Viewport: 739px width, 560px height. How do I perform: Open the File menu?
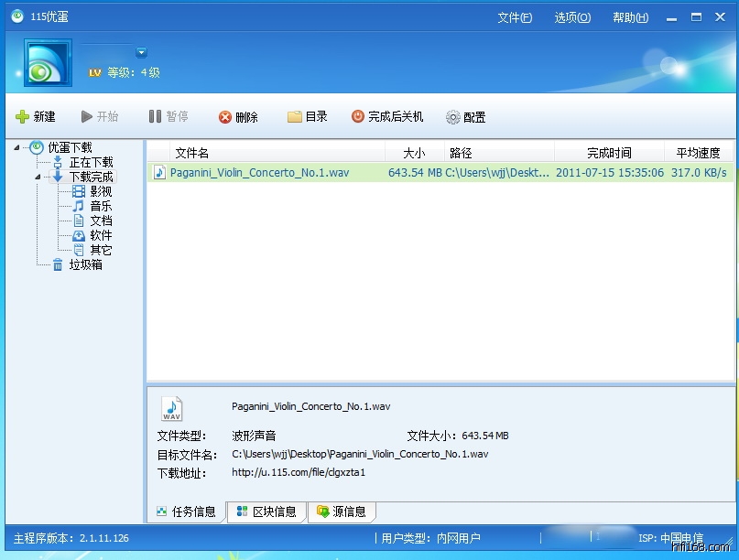514,17
